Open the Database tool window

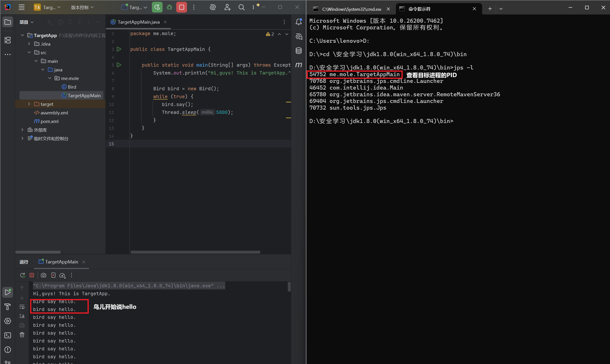[299, 51]
